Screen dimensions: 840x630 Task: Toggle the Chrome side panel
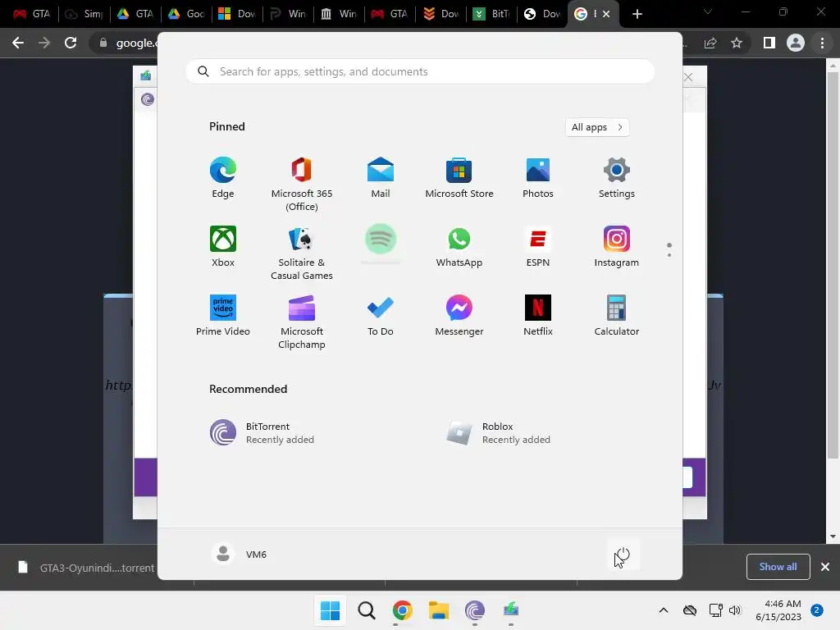pos(769,43)
